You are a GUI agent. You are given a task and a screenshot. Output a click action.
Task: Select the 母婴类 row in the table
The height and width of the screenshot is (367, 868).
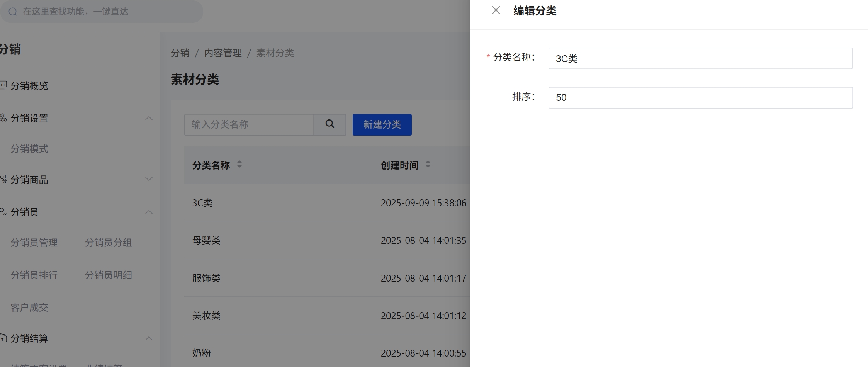pyautogui.click(x=206, y=240)
